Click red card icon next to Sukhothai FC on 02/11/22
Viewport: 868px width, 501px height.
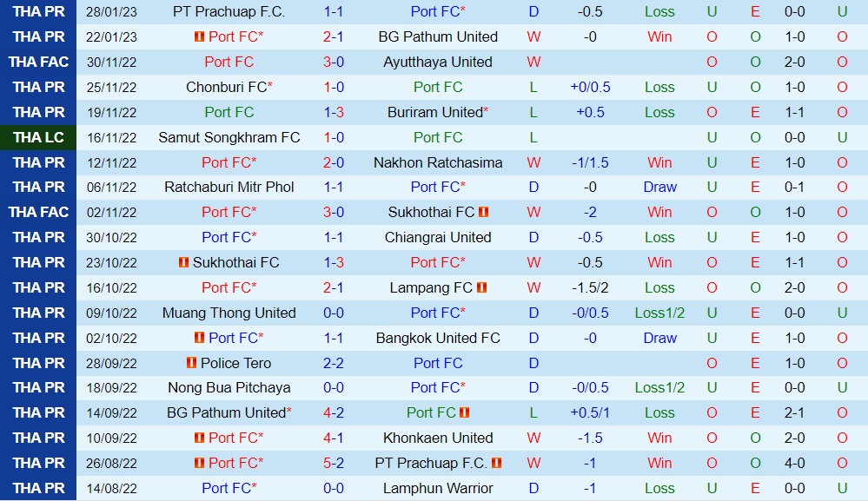tap(484, 212)
